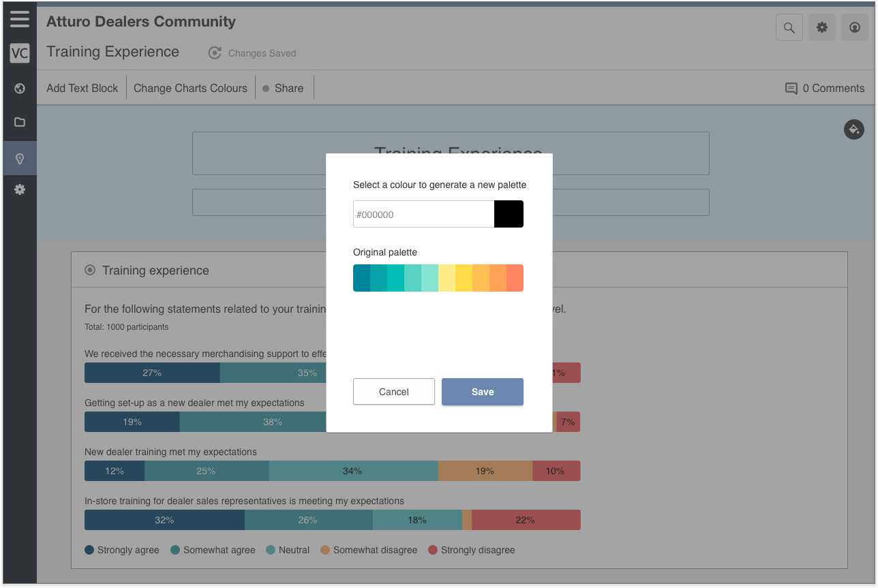878x588 pixels.
Task: Select the pale yellow palette swatch
Action: coord(446,278)
